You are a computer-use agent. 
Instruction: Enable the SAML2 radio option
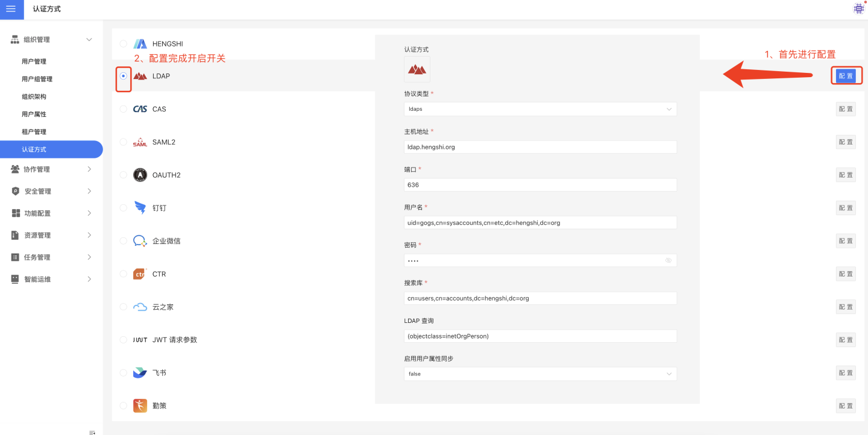[x=124, y=142]
